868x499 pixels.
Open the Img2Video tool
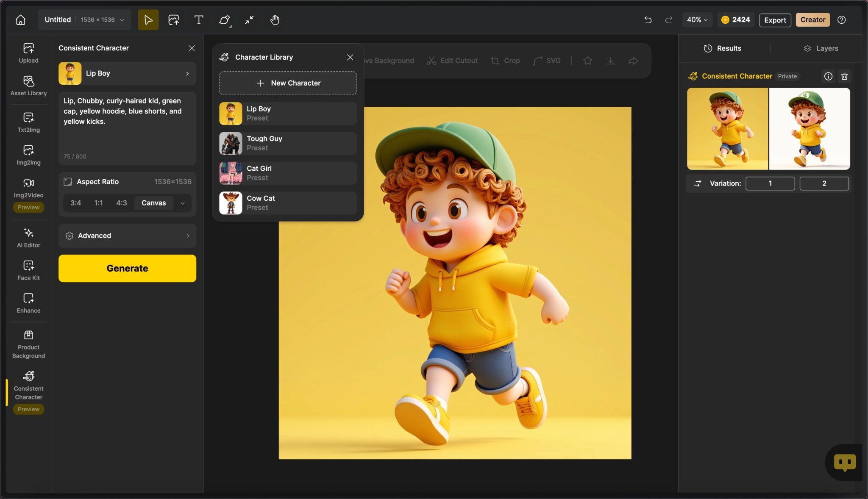[28, 188]
